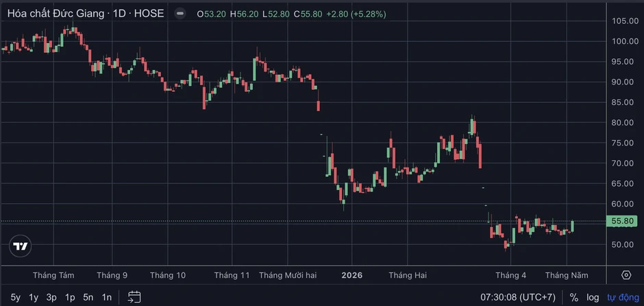Click the TradingView logo icon
This screenshot has width=644, height=306.
[x=20, y=246]
